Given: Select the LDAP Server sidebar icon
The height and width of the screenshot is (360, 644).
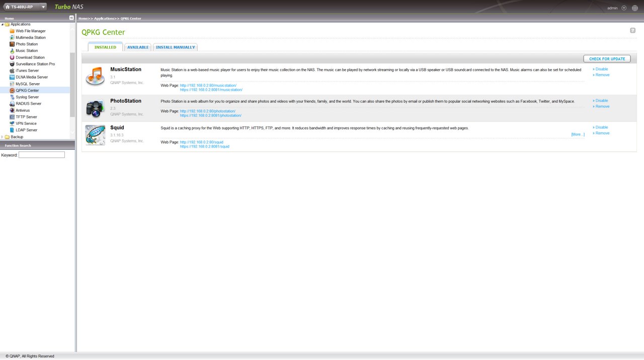Looking at the screenshot, I should point(12,130).
